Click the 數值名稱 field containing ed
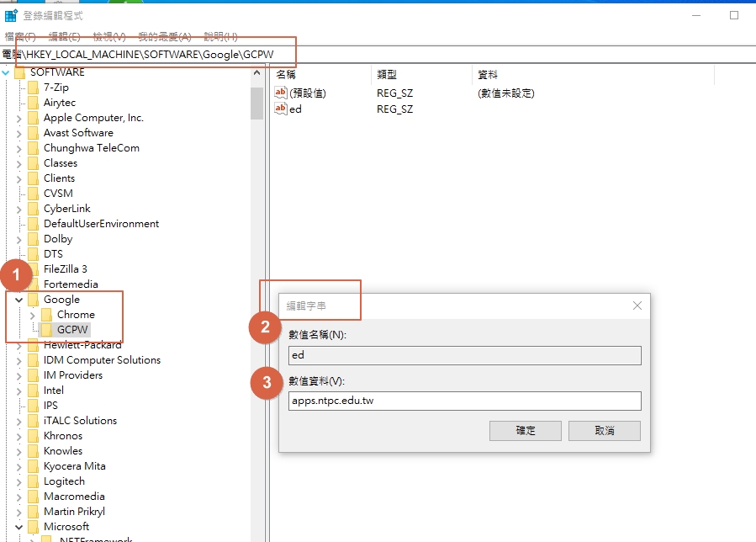The image size is (756, 542). [x=465, y=356]
